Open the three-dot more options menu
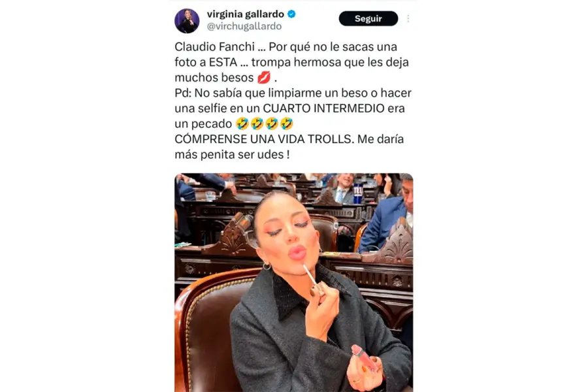The image size is (588, 392). pyautogui.click(x=408, y=18)
